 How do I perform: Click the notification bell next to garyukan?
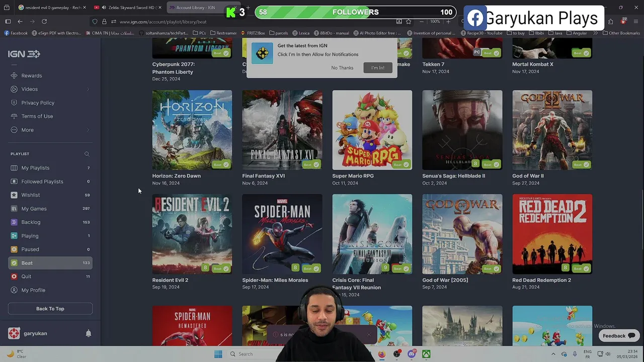click(88, 333)
